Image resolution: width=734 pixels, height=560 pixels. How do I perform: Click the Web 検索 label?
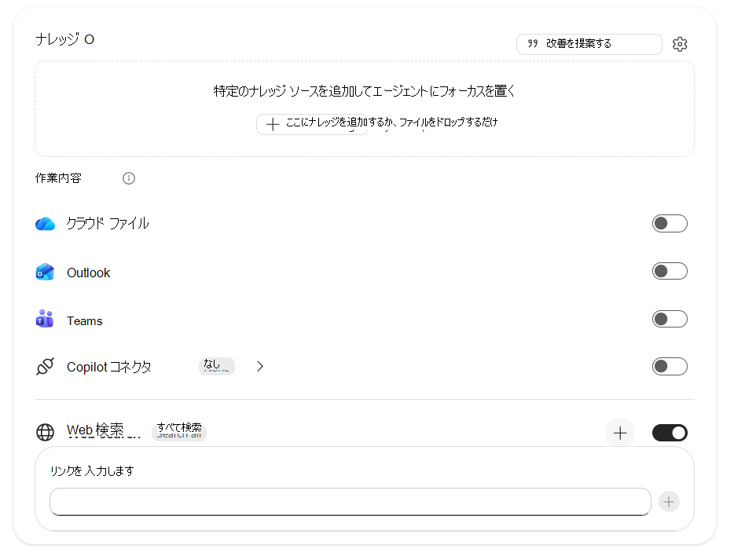[96, 430]
